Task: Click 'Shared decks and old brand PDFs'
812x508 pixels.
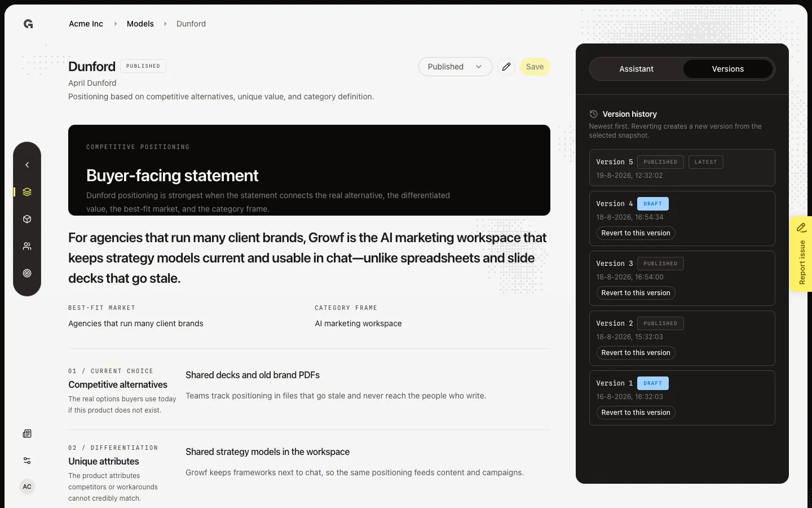Action: click(253, 375)
